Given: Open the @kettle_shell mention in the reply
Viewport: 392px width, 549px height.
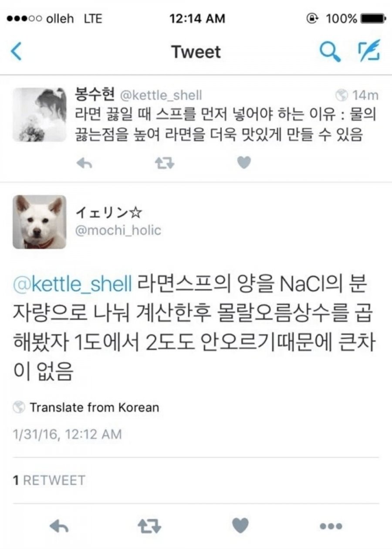Looking at the screenshot, I should (x=73, y=285).
